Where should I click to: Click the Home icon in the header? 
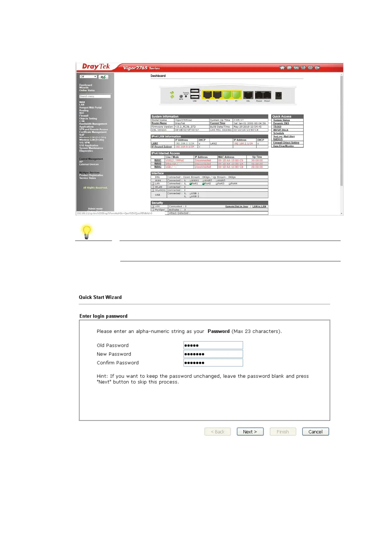click(x=282, y=68)
